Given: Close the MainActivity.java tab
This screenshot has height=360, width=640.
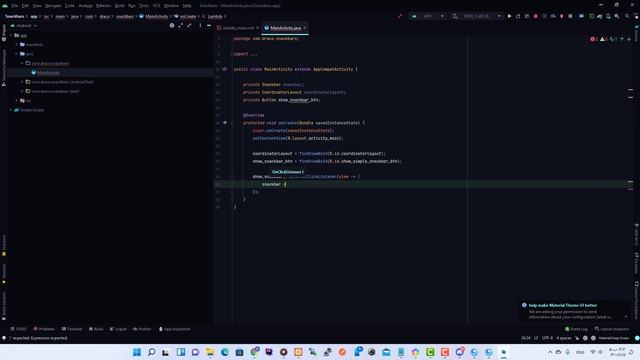Looking at the screenshot, I should [304, 28].
